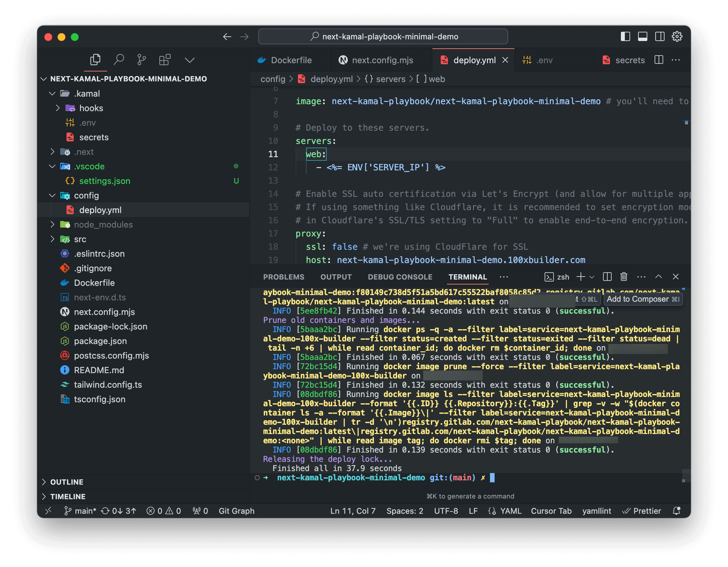The image size is (728, 567).
Task: Close the deploy.yml editor tab
Action: tap(505, 60)
